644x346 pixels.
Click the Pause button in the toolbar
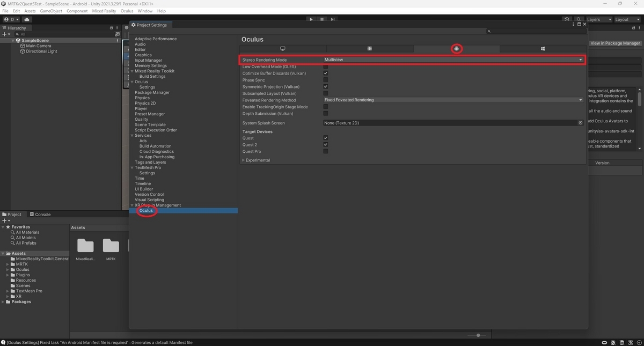click(322, 19)
